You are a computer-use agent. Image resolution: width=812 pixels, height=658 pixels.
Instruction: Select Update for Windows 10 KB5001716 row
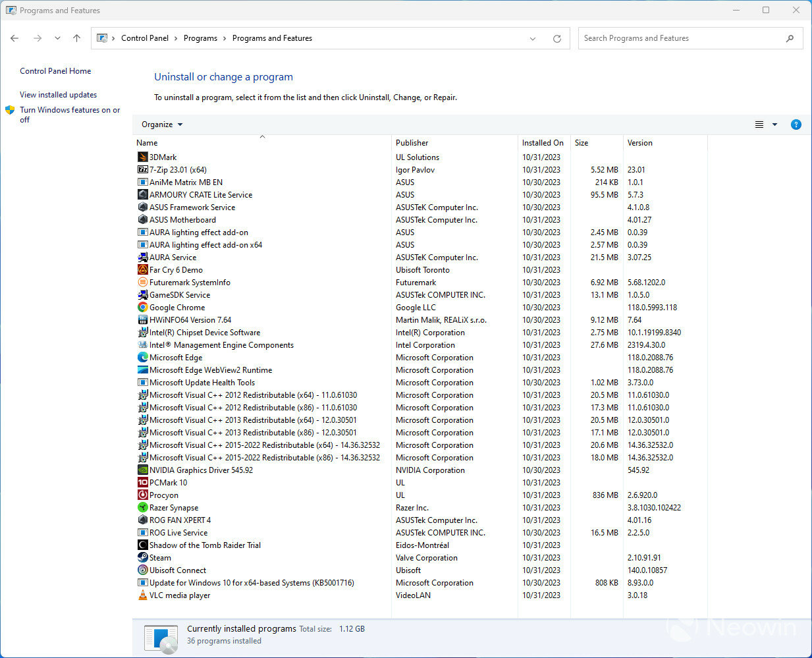click(421, 582)
